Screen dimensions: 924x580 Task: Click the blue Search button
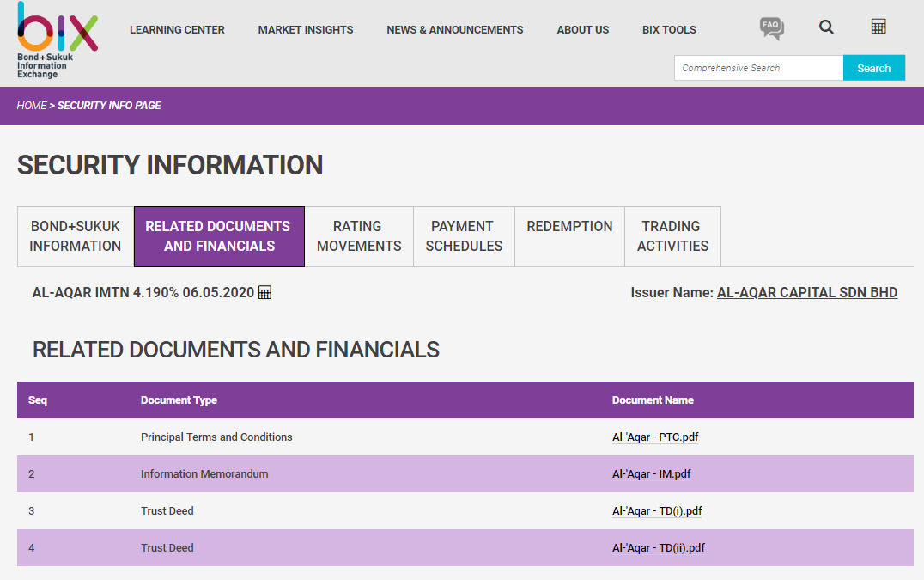[874, 68]
